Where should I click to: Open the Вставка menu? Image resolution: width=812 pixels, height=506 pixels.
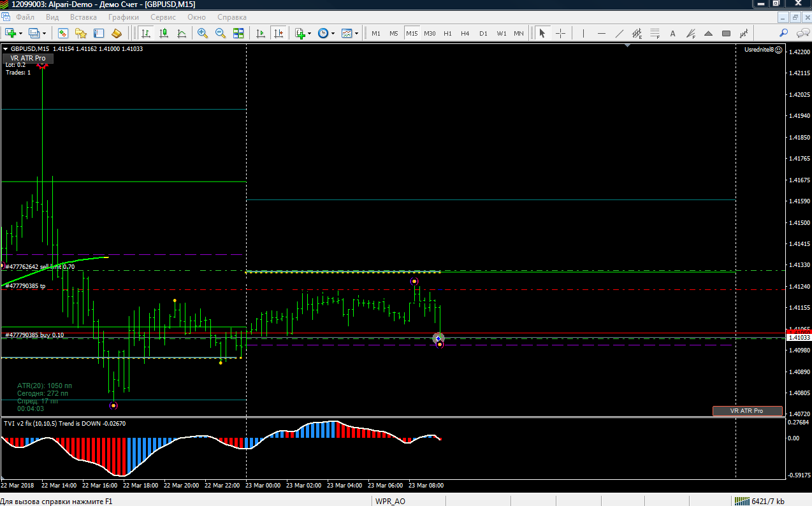coord(83,17)
